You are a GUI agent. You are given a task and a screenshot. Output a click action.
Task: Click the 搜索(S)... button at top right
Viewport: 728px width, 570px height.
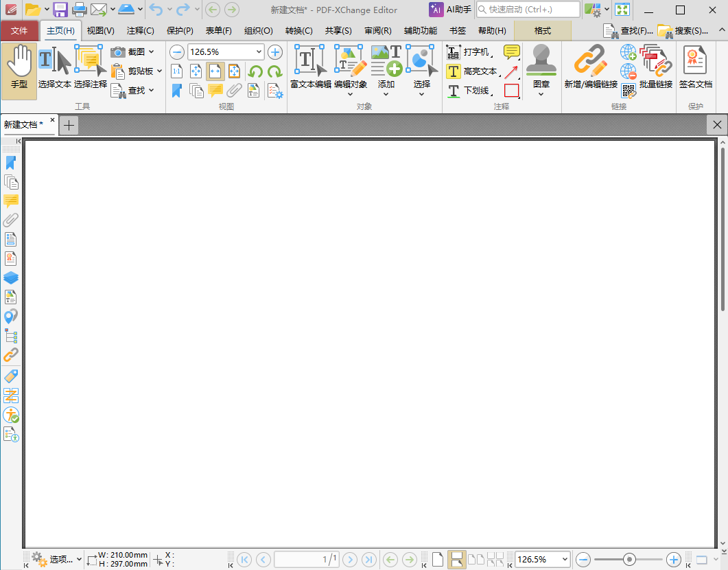pos(683,31)
